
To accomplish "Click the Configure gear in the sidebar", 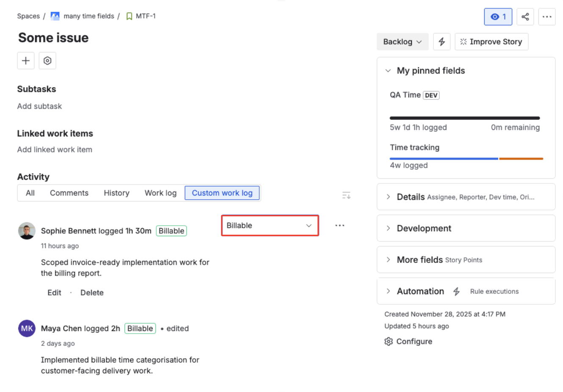I will pyautogui.click(x=389, y=341).
